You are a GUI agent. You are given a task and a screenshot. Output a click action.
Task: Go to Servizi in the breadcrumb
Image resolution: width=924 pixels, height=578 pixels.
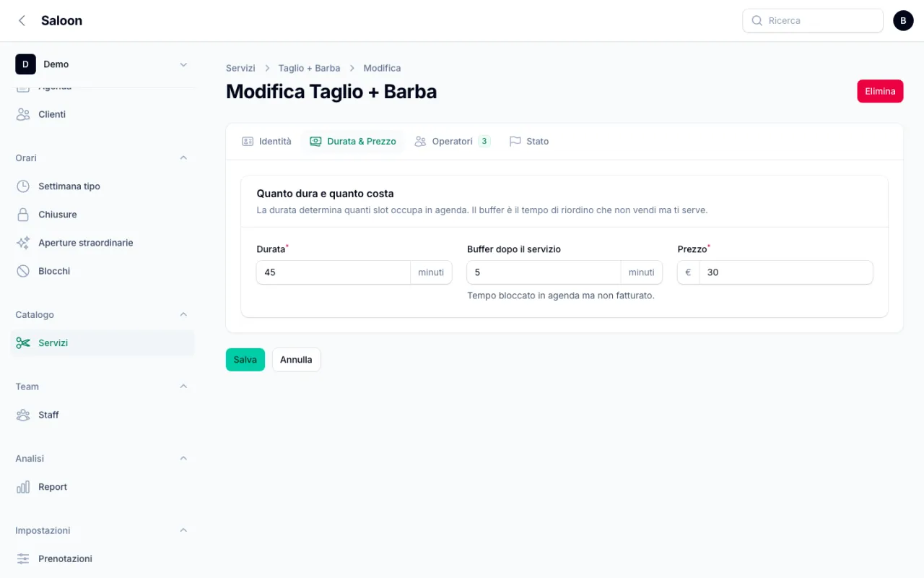coord(240,68)
